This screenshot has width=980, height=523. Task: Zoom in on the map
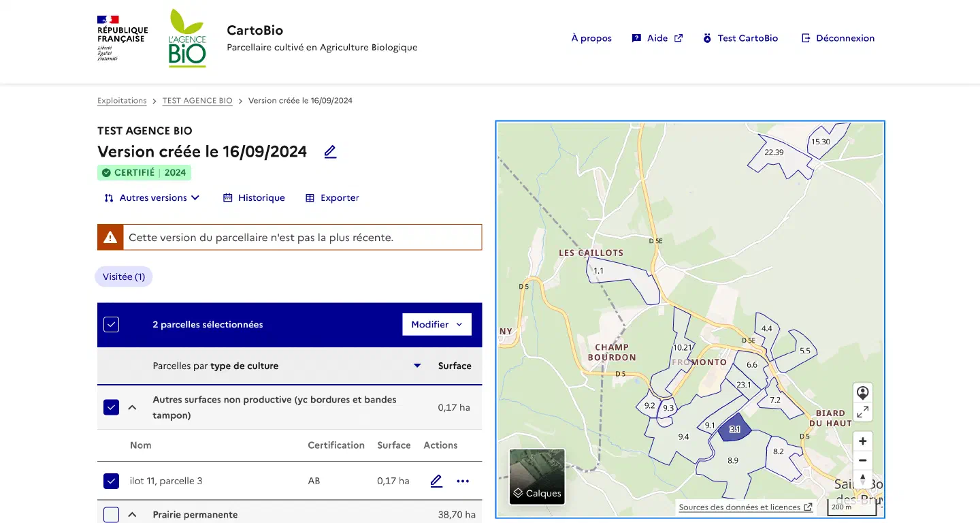862,441
